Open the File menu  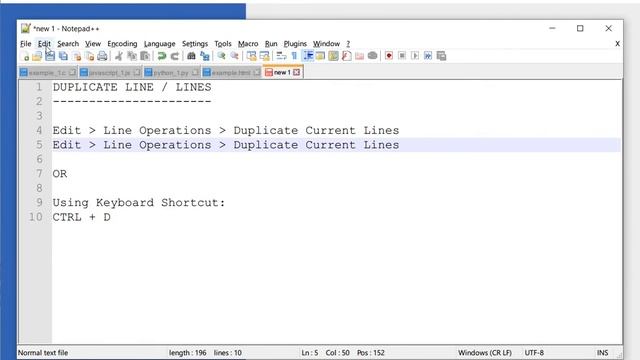click(26, 44)
